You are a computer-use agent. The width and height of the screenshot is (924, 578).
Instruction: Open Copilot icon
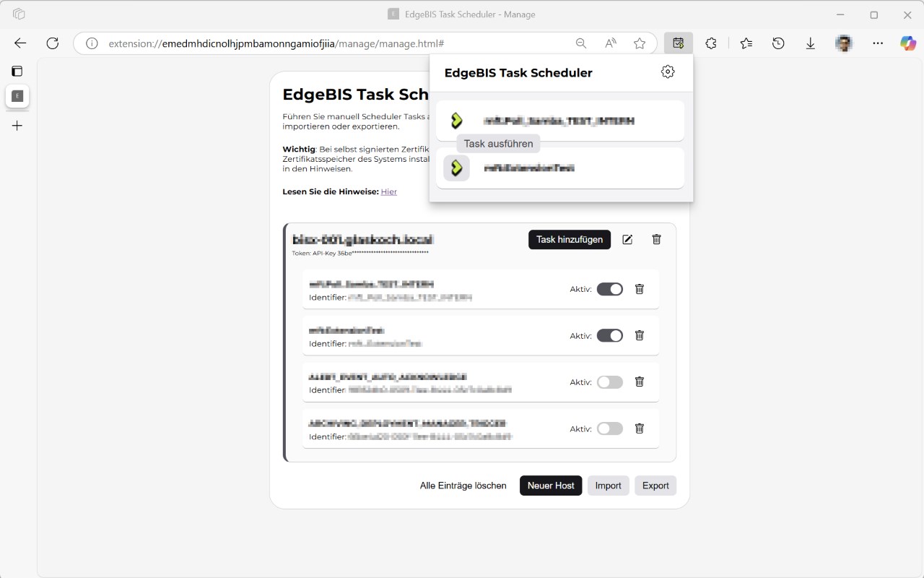pyautogui.click(x=908, y=43)
